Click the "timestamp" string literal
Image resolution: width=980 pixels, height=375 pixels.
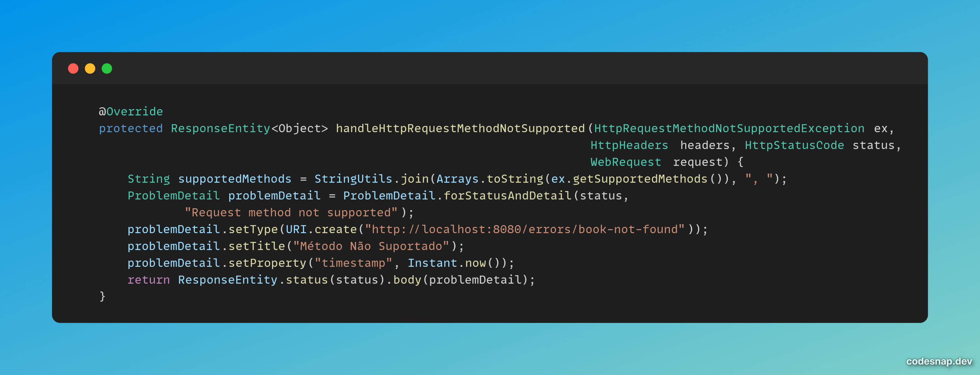pos(353,263)
